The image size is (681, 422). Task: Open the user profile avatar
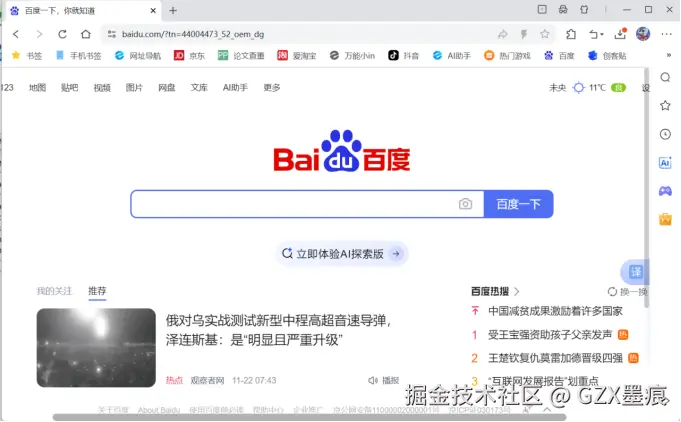(x=643, y=34)
